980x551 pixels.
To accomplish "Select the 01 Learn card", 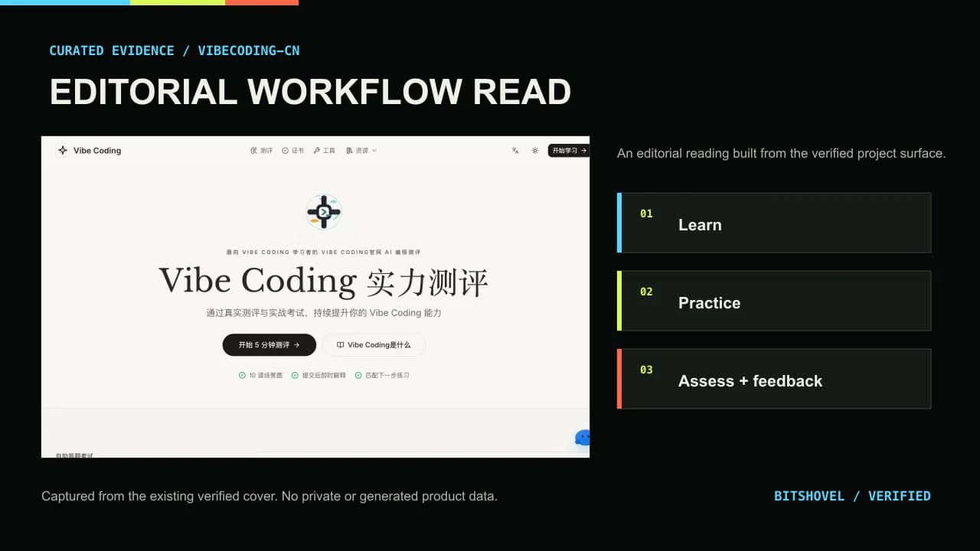I will [x=774, y=223].
